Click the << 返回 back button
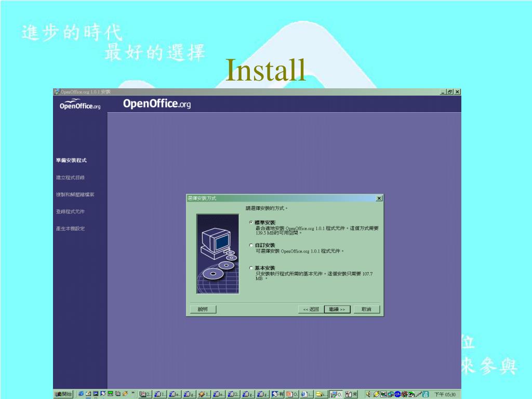 click(311, 309)
